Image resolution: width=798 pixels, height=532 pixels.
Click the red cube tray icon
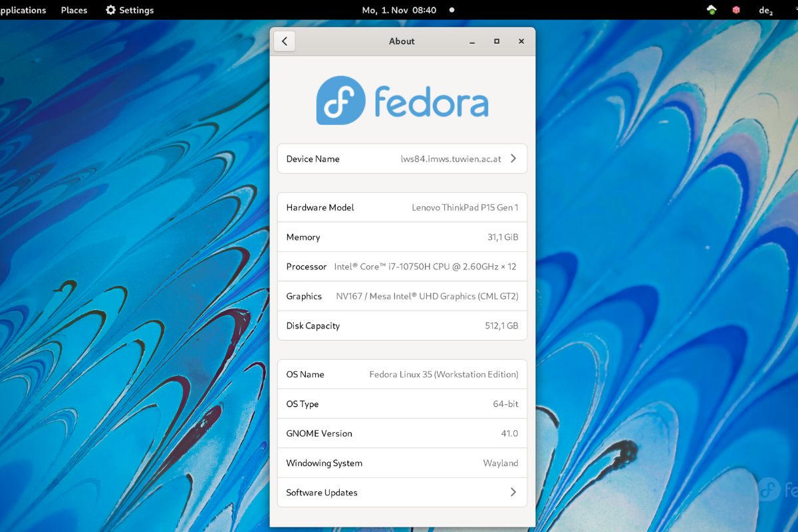pyautogui.click(x=736, y=10)
